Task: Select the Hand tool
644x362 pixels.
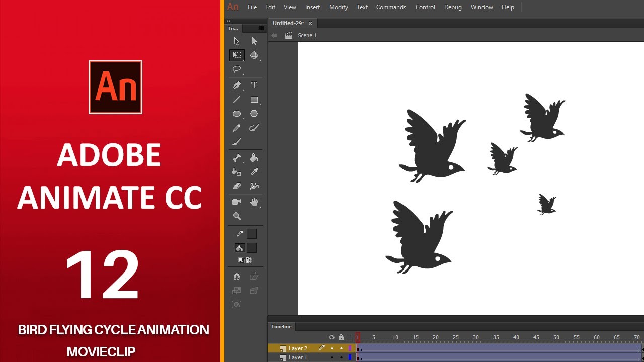Action: click(254, 202)
